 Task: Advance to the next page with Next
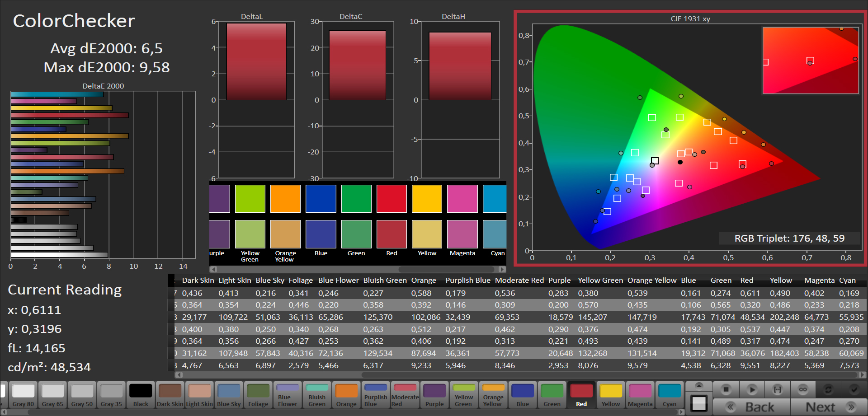(x=829, y=407)
